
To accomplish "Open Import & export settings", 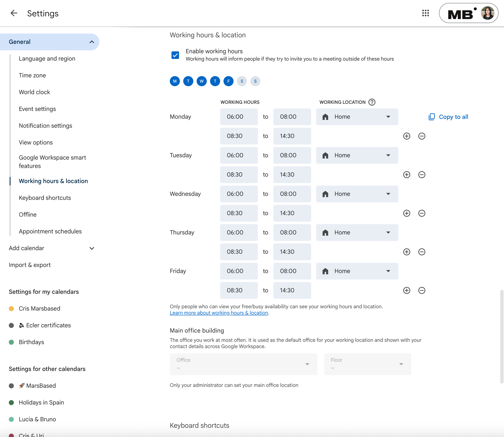I will 30,265.
